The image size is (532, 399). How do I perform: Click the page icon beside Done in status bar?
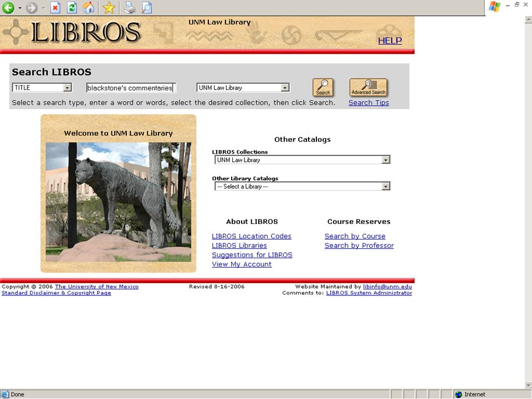[5, 394]
